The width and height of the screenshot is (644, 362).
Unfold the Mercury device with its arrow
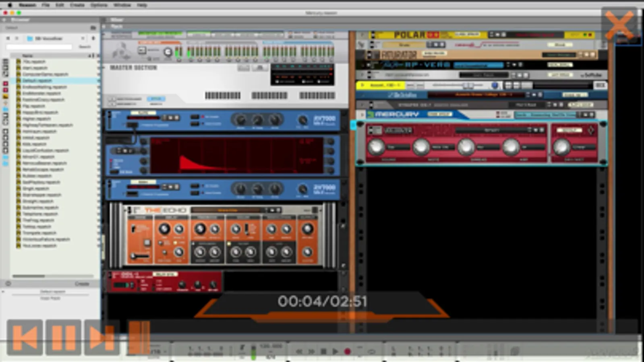[362, 115]
